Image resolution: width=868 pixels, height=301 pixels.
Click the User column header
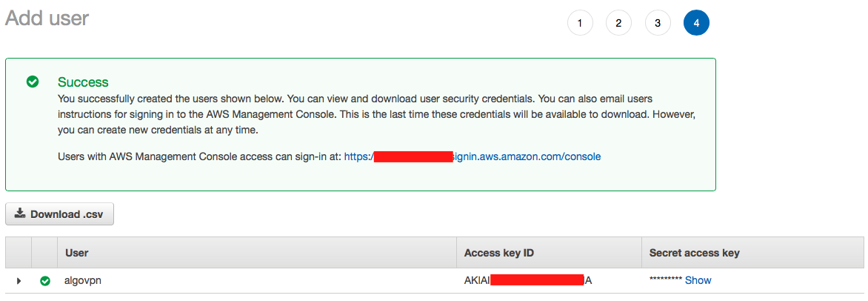click(x=77, y=253)
